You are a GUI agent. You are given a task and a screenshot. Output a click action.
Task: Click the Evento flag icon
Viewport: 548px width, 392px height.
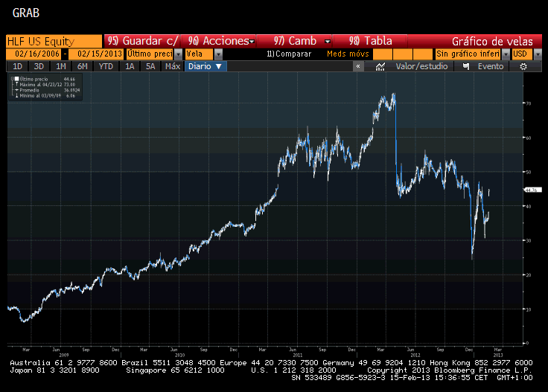pyautogui.click(x=466, y=66)
